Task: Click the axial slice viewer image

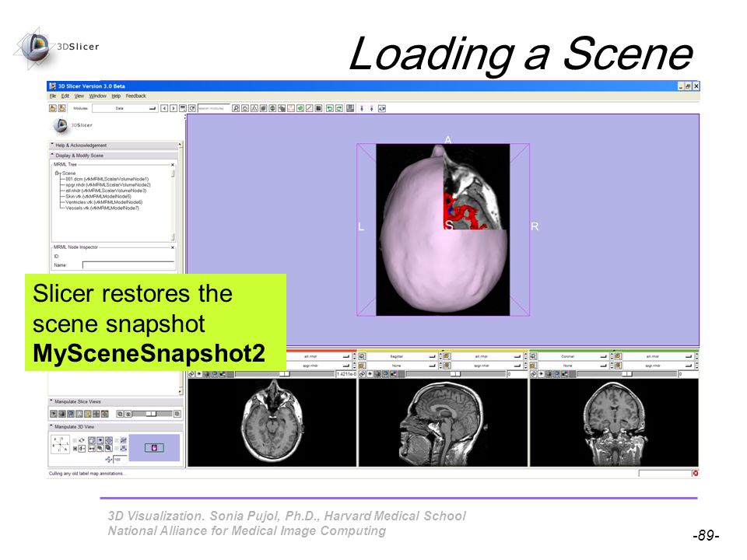Action: [x=272, y=422]
